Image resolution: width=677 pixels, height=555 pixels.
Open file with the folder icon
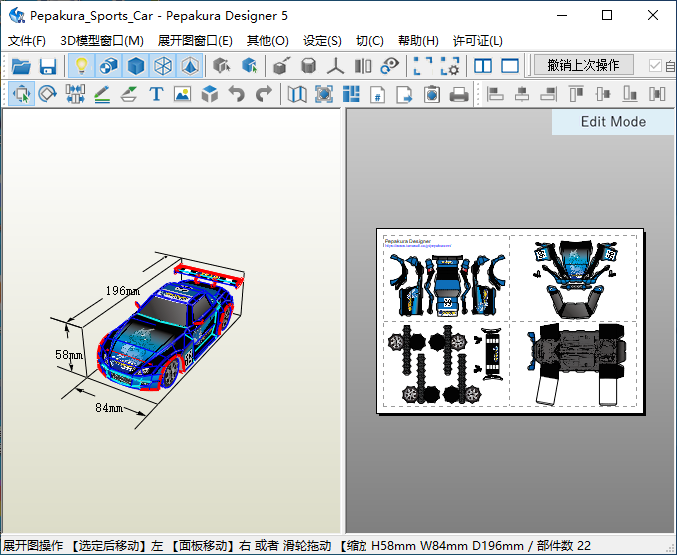coord(21,66)
